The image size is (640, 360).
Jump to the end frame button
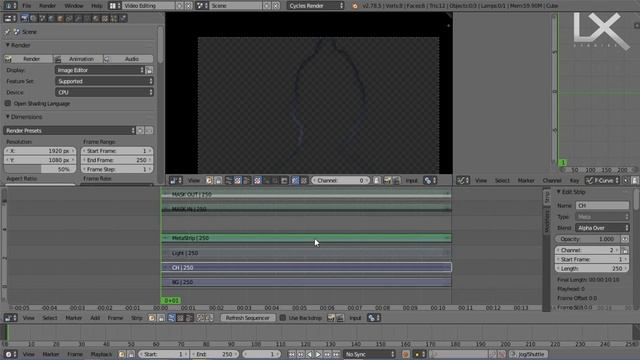(336, 354)
